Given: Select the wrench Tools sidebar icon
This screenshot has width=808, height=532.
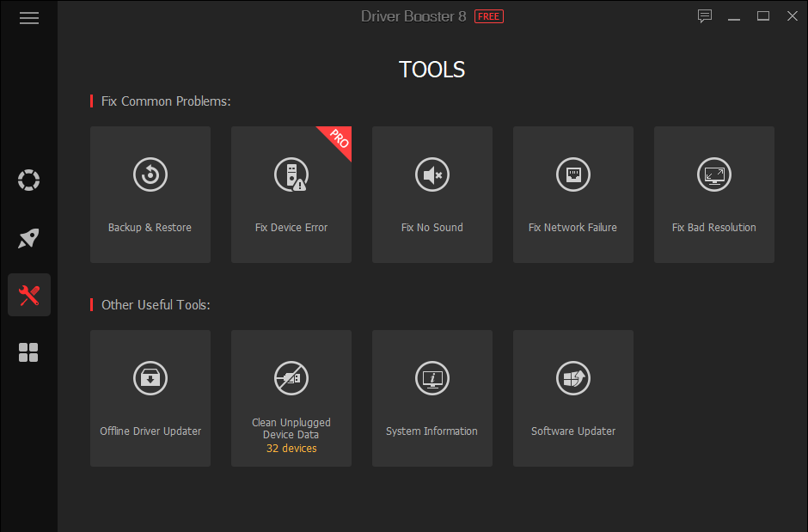Looking at the screenshot, I should point(29,296).
